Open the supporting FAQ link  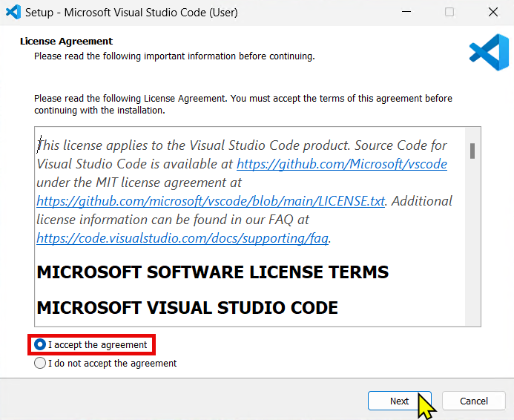182,237
